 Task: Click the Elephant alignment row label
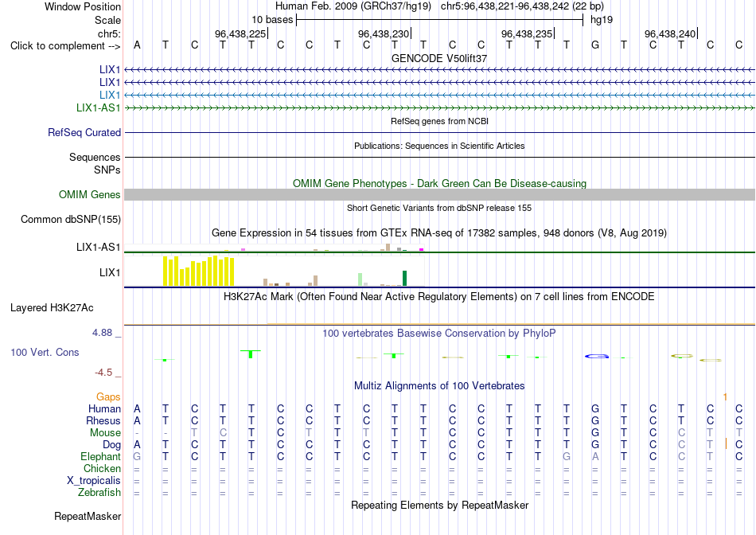[x=100, y=456]
